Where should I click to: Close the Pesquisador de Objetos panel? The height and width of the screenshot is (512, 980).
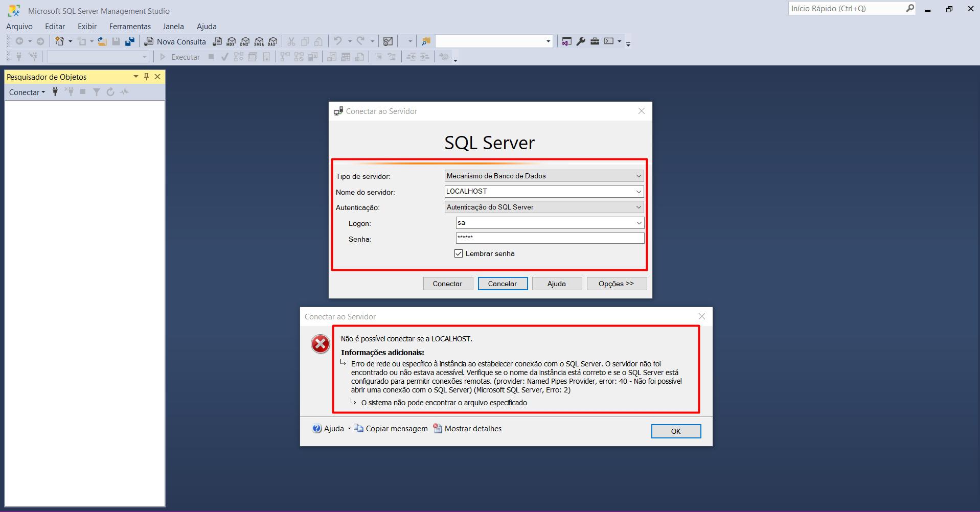[157, 77]
